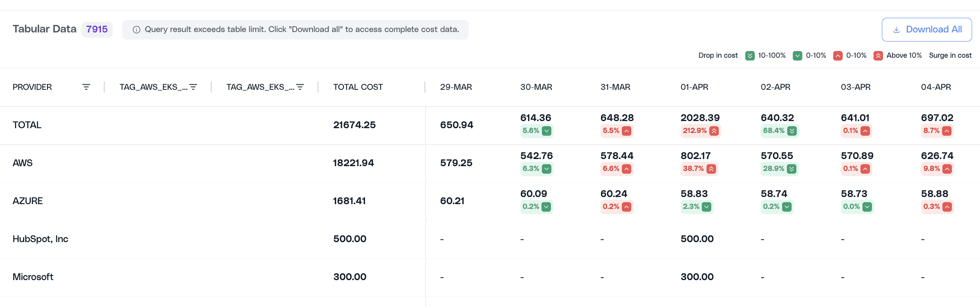
Task: Click the info icon in query limit notice
Action: (x=137, y=30)
